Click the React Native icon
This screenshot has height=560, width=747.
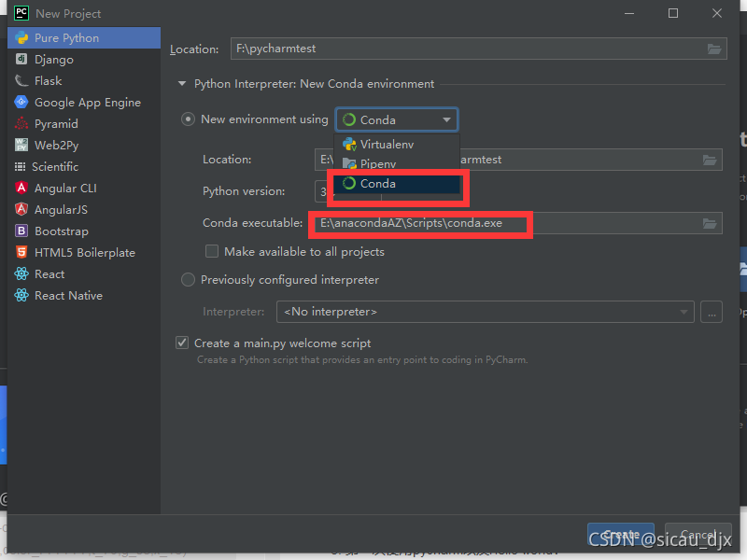click(x=21, y=295)
